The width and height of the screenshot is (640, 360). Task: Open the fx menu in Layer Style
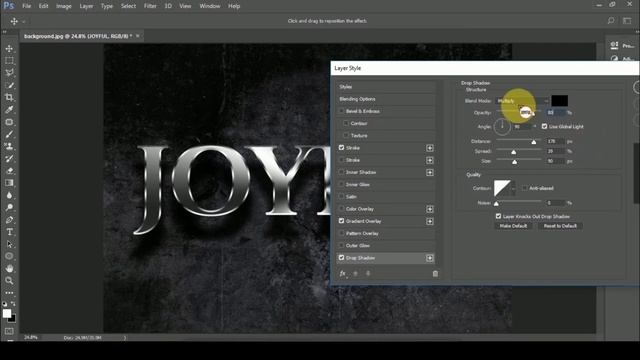[x=343, y=273]
